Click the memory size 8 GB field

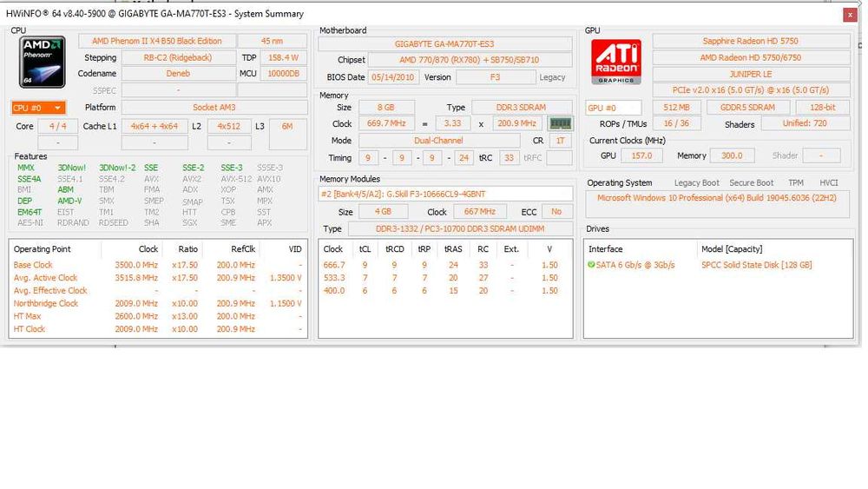click(386, 108)
